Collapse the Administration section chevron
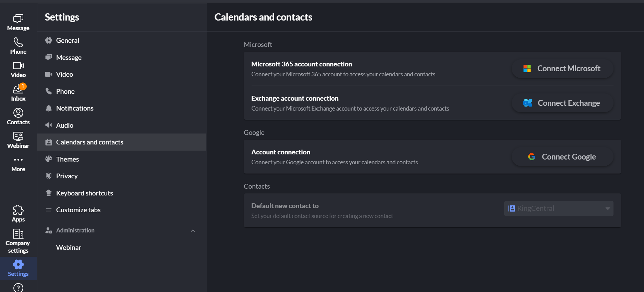 click(193, 230)
